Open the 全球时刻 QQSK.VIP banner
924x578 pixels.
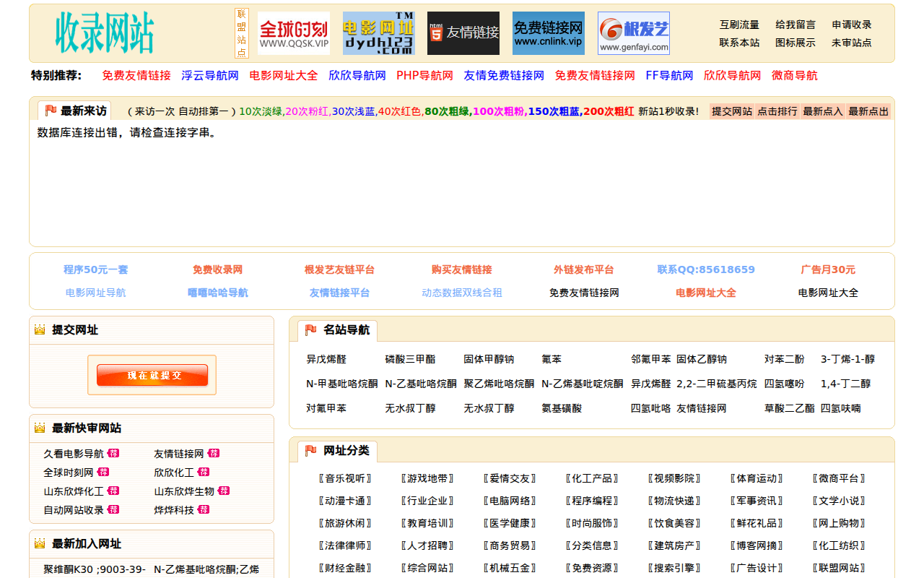coord(293,33)
